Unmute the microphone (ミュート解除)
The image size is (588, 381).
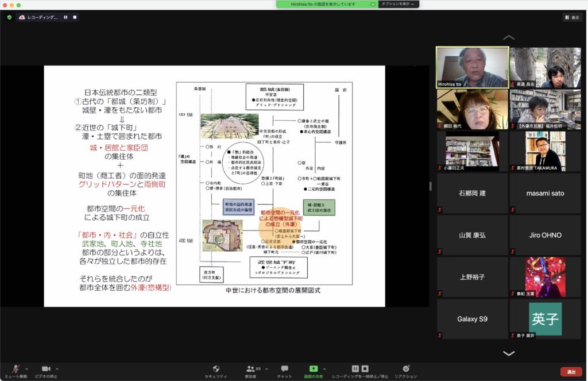(x=16, y=369)
